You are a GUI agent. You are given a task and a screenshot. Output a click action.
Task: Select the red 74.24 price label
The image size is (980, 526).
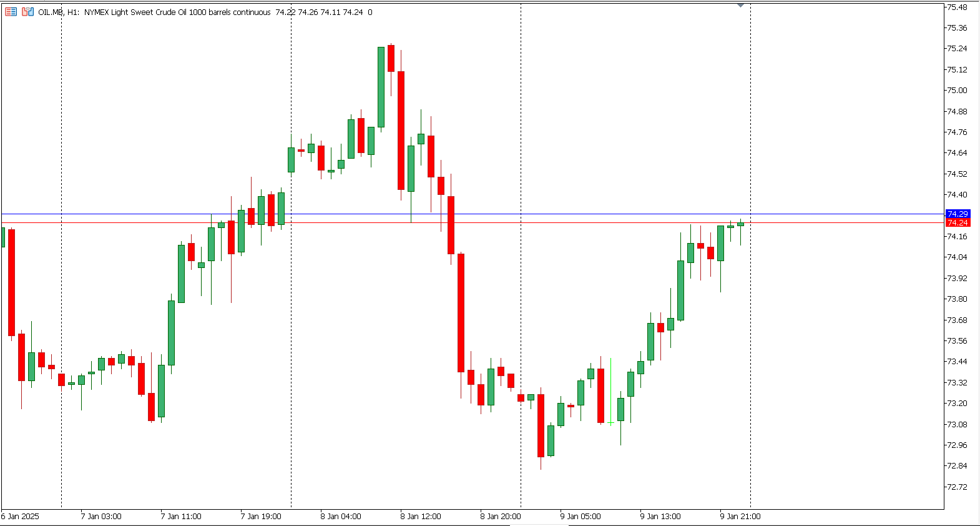point(958,222)
